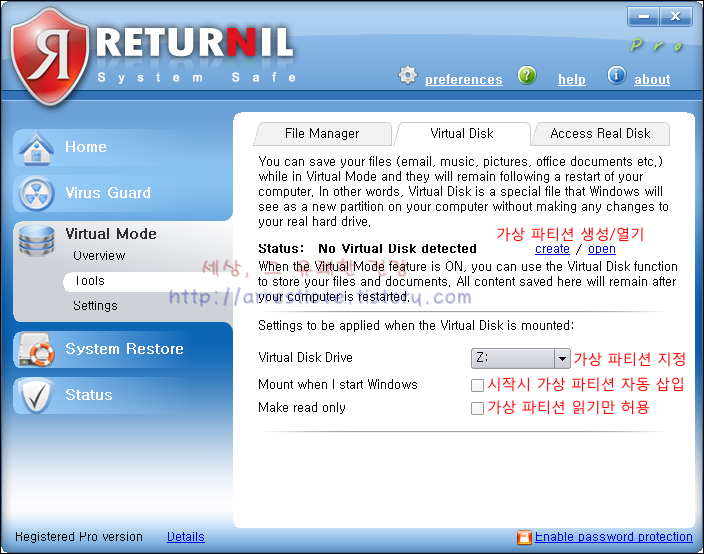This screenshot has width=704, height=554.
Task: Select Tools under Virtual Mode
Action: coord(90,281)
